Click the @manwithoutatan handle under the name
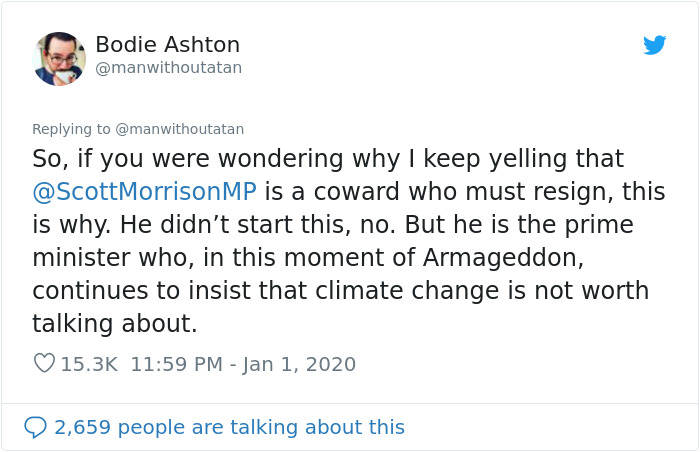This screenshot has height=452, width=700. 168,68
